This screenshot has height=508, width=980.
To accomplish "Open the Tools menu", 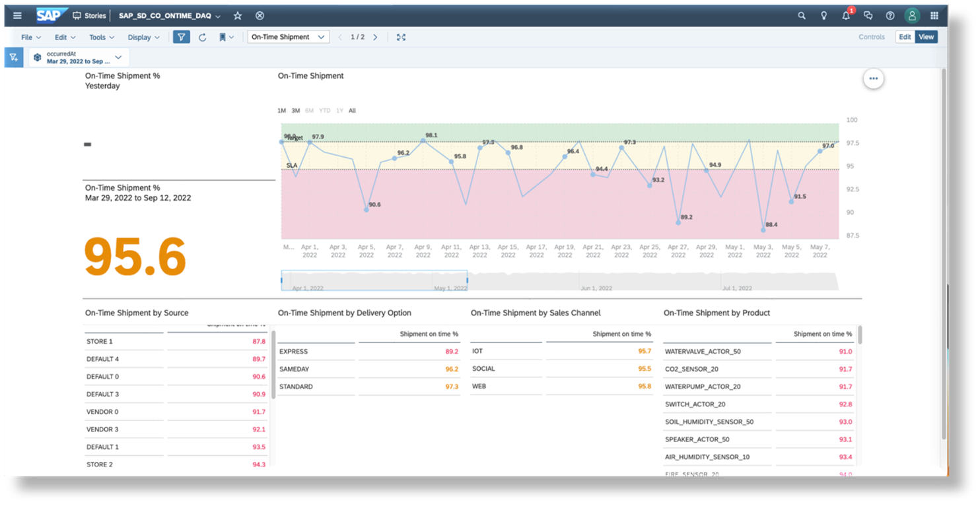I will [102, 38].
